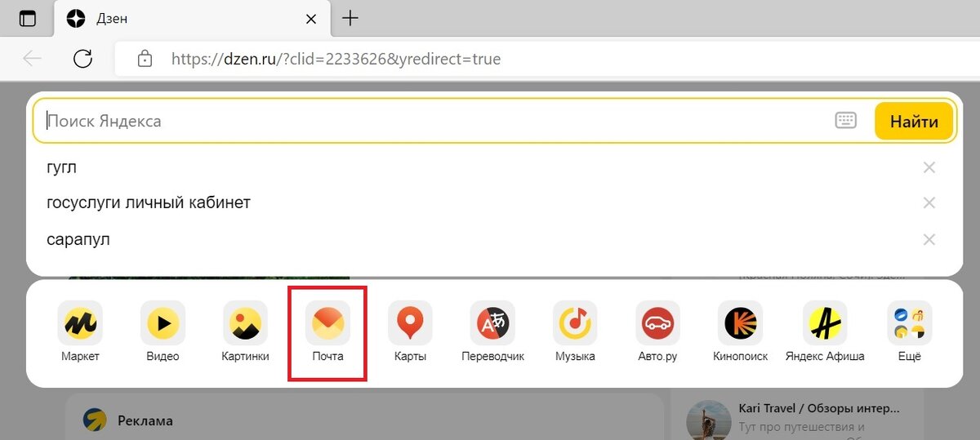Click the Kari Travel channel avatar
The image size is (980, 440).
[x=708, y=420]
